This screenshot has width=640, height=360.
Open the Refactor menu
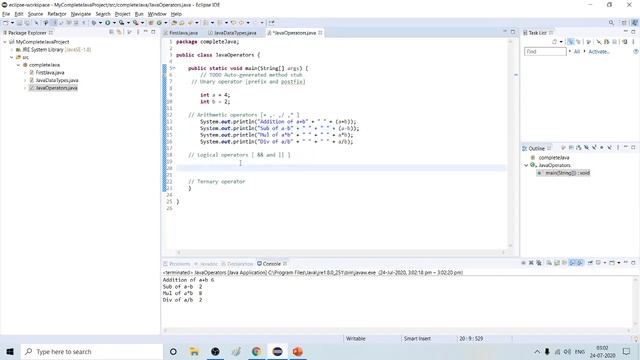[x=57, y=14]
